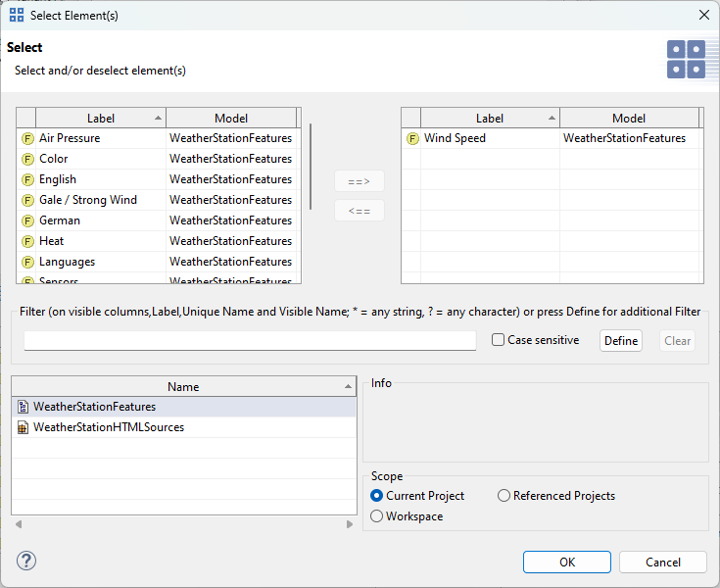Confirm selection with the OK button
Image resolution: width=720 pixels, height=588 pixels.
coord(567,562)
